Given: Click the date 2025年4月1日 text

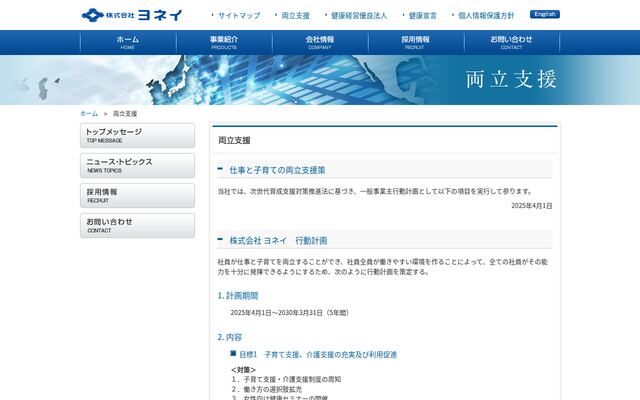Looking at the screenshot, I should [531, 206].
